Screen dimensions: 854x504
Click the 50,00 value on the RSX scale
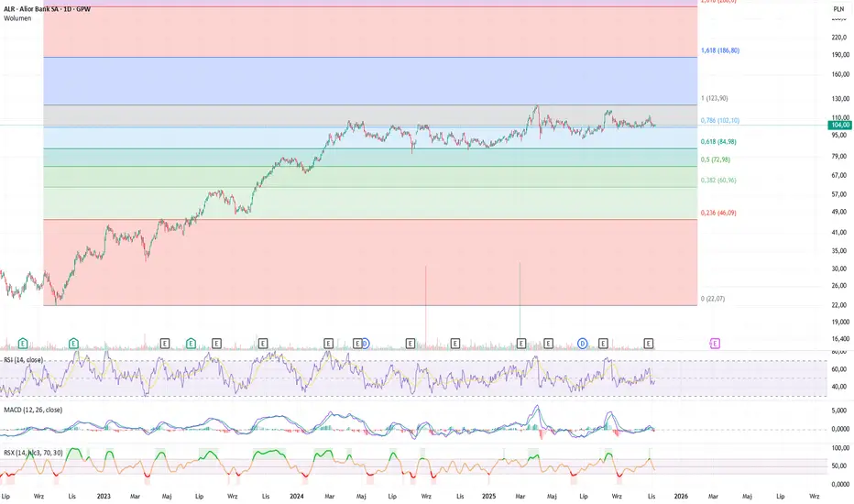[x=839, y=466]
